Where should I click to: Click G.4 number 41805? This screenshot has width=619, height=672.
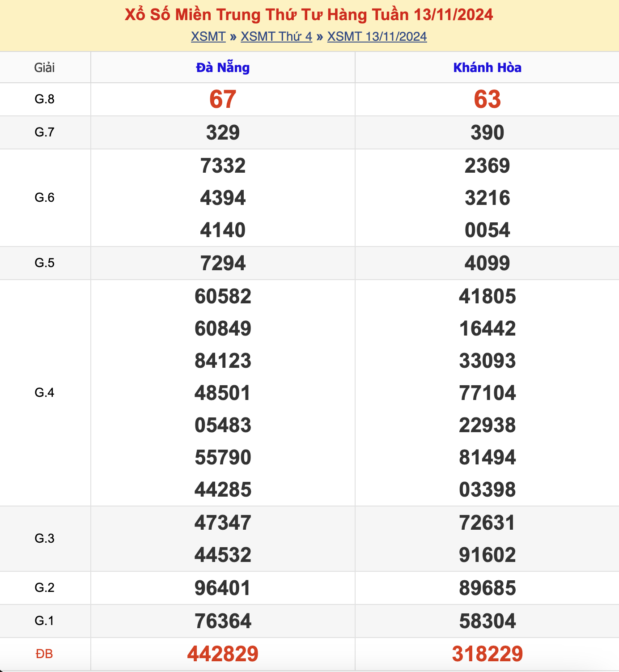(488, 296)
